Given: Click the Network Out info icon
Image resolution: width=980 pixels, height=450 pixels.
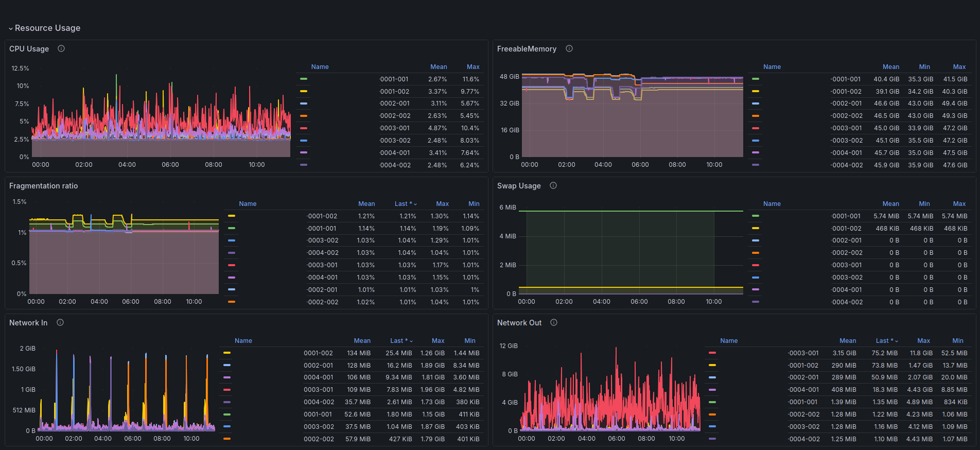Looking at the screenshot, I should coord(554,322).
